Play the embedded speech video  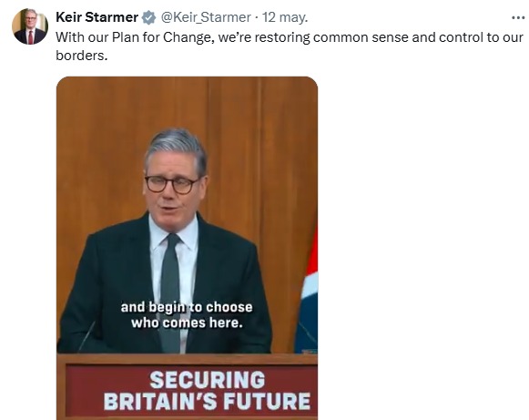coord(187,248)
